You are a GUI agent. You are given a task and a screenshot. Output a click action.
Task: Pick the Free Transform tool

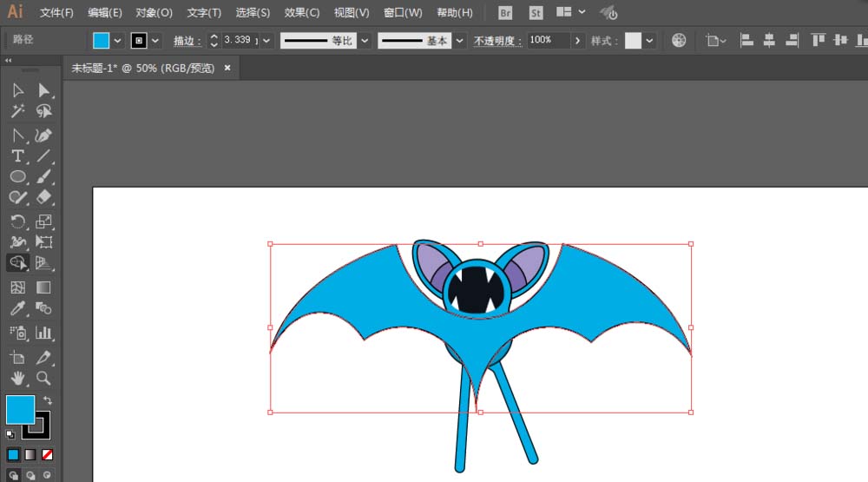(43, 242)
